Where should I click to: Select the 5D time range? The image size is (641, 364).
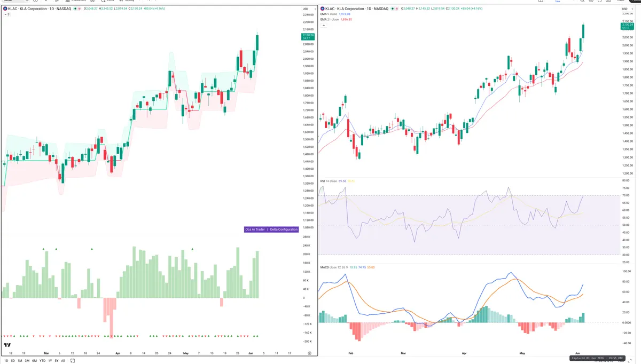(13, 361)
